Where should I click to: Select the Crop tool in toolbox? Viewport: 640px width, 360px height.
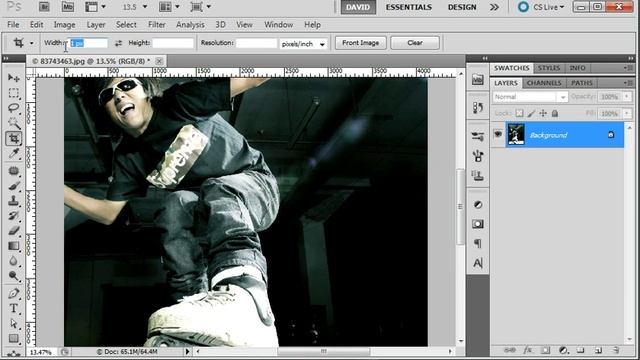13,138
